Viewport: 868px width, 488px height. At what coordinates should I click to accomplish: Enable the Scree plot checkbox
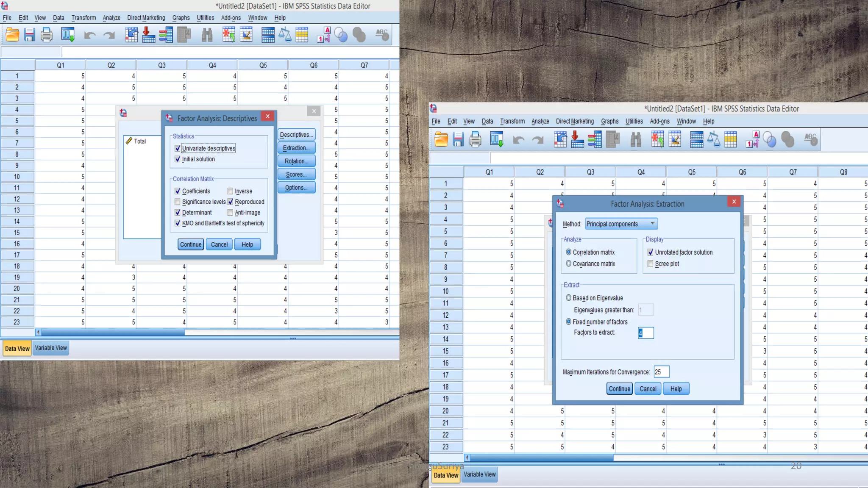(x=650, y=264)
